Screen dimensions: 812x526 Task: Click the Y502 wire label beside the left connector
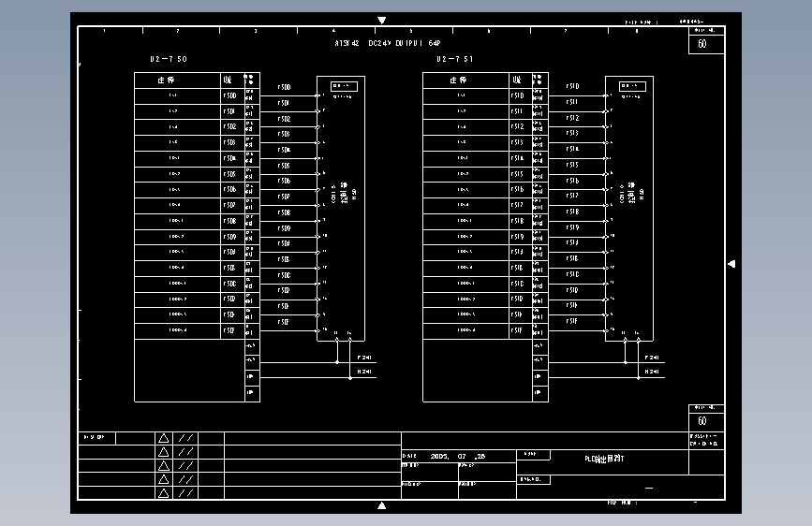(x=285, y=119)
